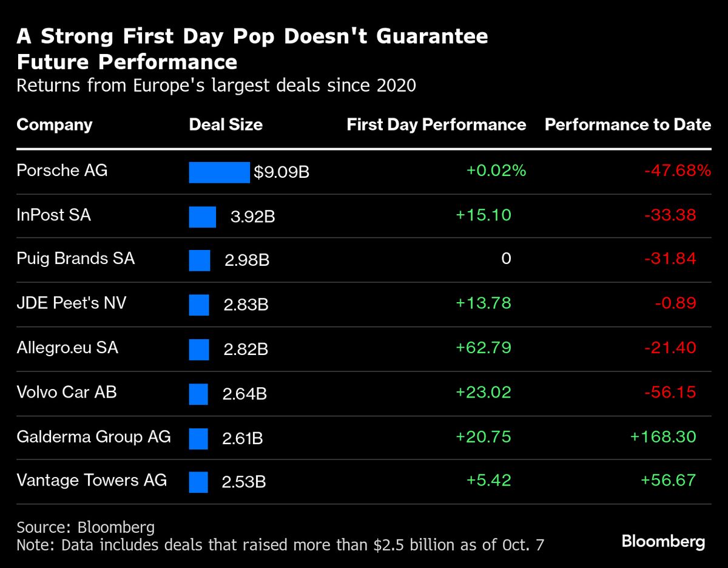This screenshot has height=568, width=728.
Task: Select the Vantage Towers AG label
Action: (92, 481)
